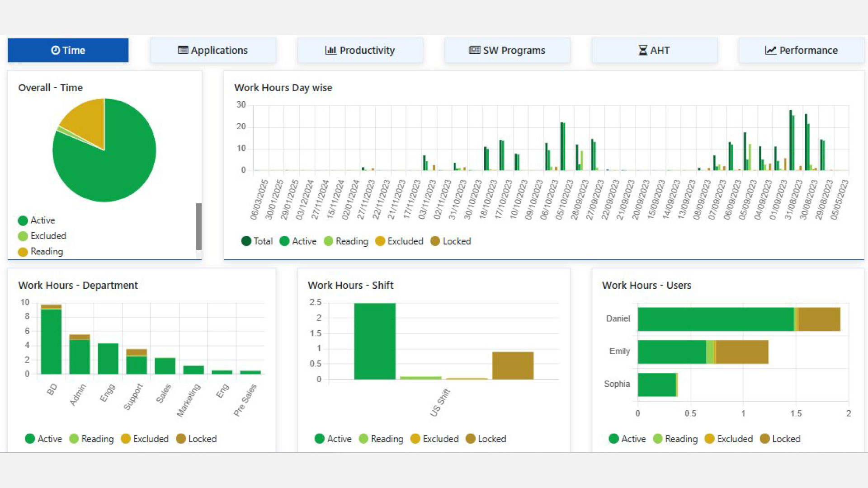Click the Applications tab window icon
The image size is (868, 488).
tap(183, 50)
